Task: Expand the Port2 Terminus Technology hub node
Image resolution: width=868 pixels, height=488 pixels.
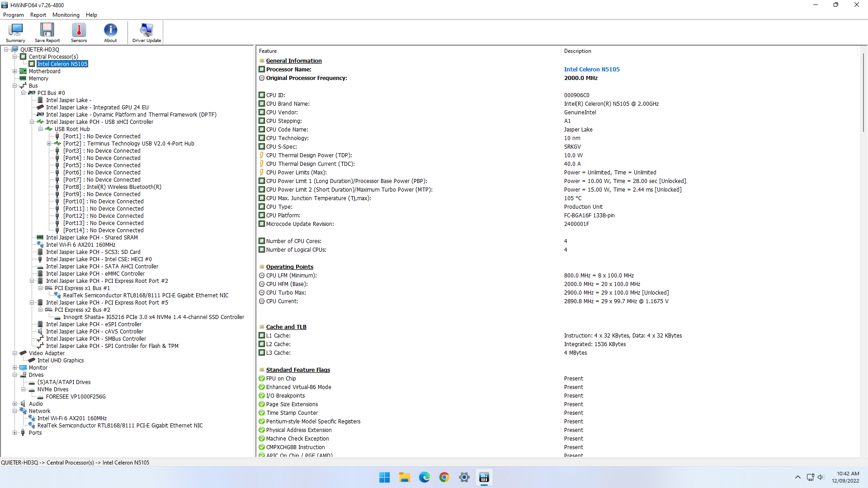Action: coord(49,143)
